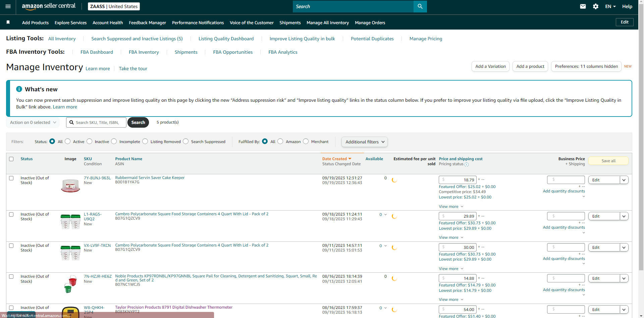Expand the Additional filters dropdown
The width and height of the screenshot is (644, 318).
pyautogui.click(x=365, y=142)
